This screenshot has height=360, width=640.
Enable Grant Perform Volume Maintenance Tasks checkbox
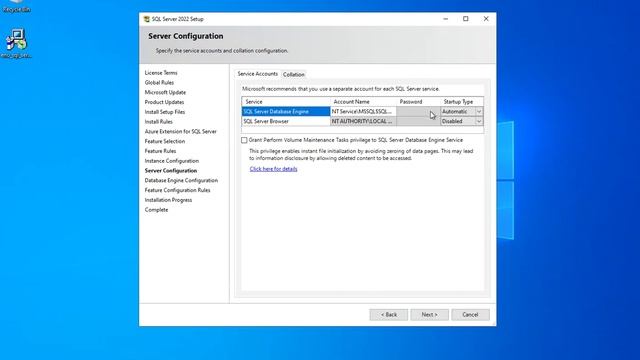[x=244, y=140]
